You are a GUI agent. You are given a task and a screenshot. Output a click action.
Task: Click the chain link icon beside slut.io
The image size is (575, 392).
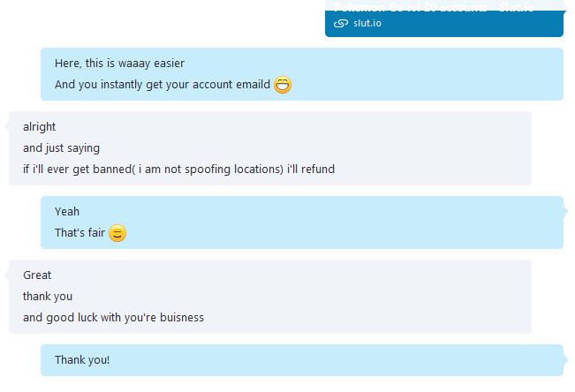click(341, 22)
